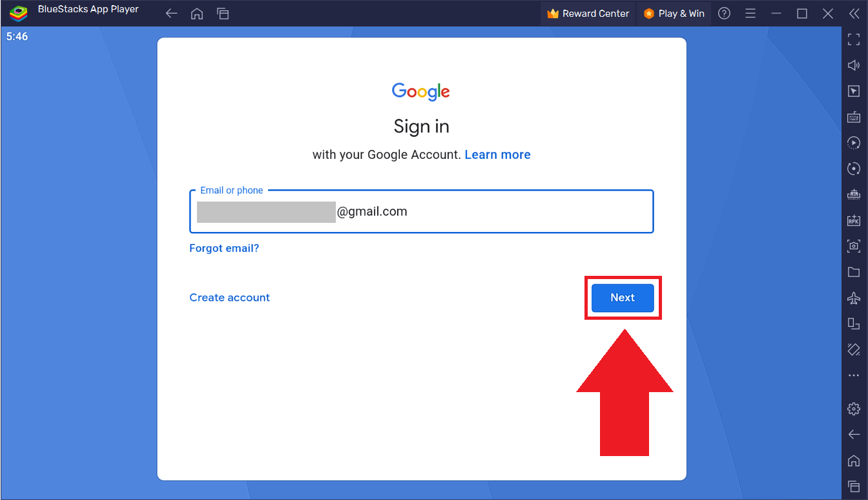The width and height of the screenshot is (868, 500).
Task: Click the sync operations circular icon
Action: [x=854, y=169]
